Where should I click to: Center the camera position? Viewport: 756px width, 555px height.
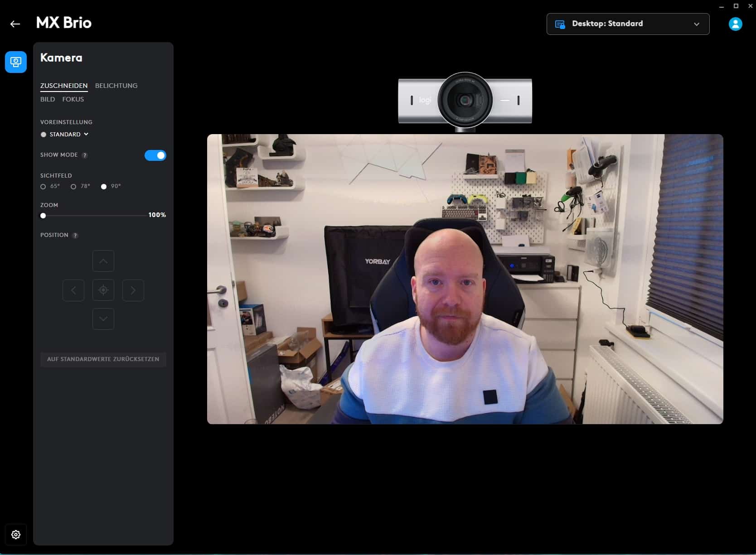[x=103, y=290]
